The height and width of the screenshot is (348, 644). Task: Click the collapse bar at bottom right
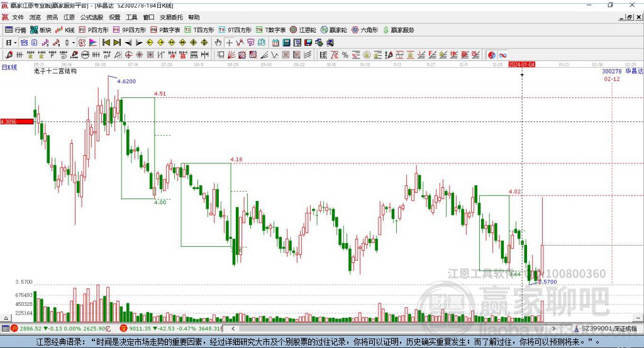coord(638,318)
